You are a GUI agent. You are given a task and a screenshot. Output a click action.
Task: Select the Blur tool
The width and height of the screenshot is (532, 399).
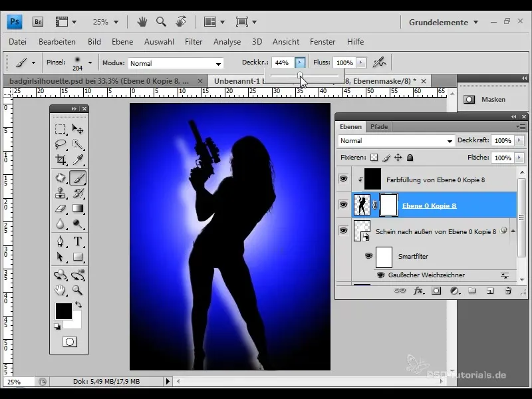61,224
